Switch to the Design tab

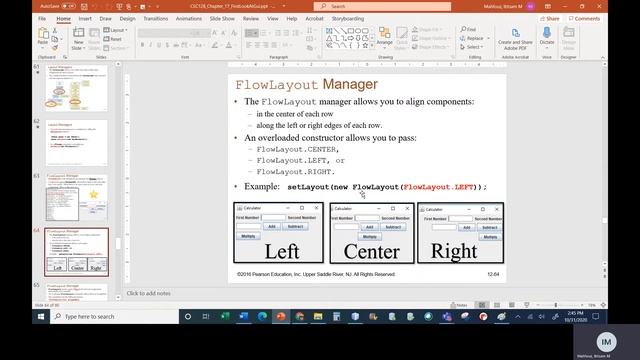pos(127,19)
